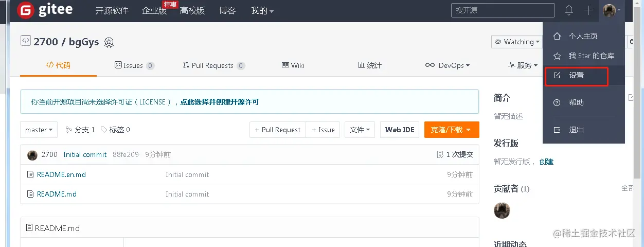Open the master branch selector

(39, 130)
